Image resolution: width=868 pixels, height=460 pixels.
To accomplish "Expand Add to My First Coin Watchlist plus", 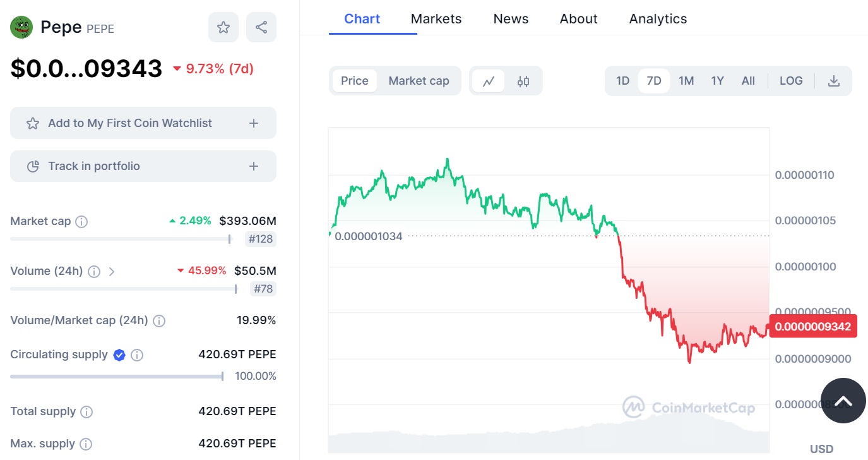I will 254,123.
